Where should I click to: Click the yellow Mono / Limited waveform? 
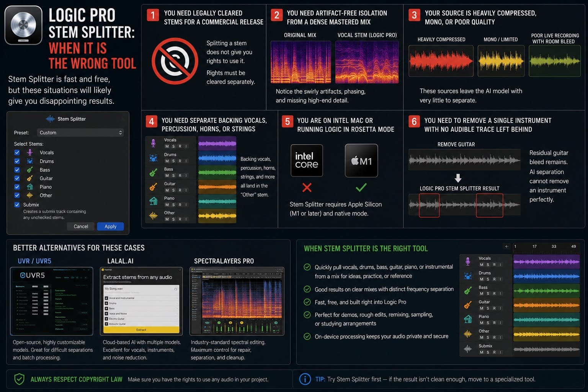501,61
